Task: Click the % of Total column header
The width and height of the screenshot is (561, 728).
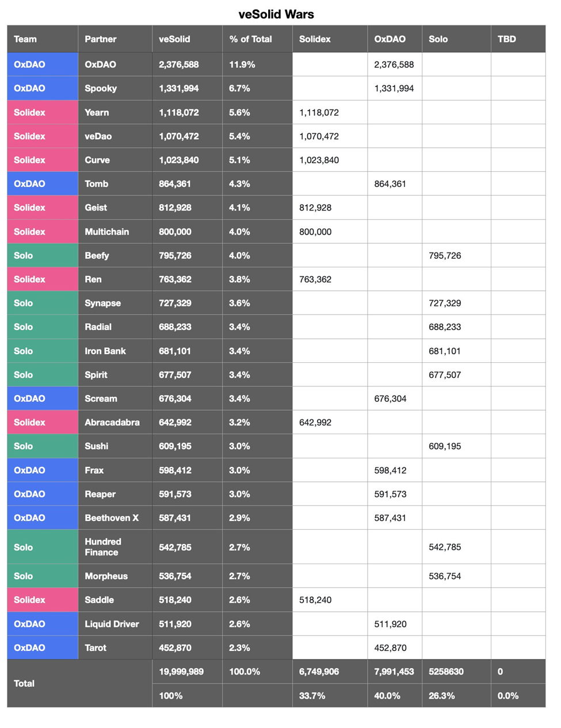Action: coord(257,39)
